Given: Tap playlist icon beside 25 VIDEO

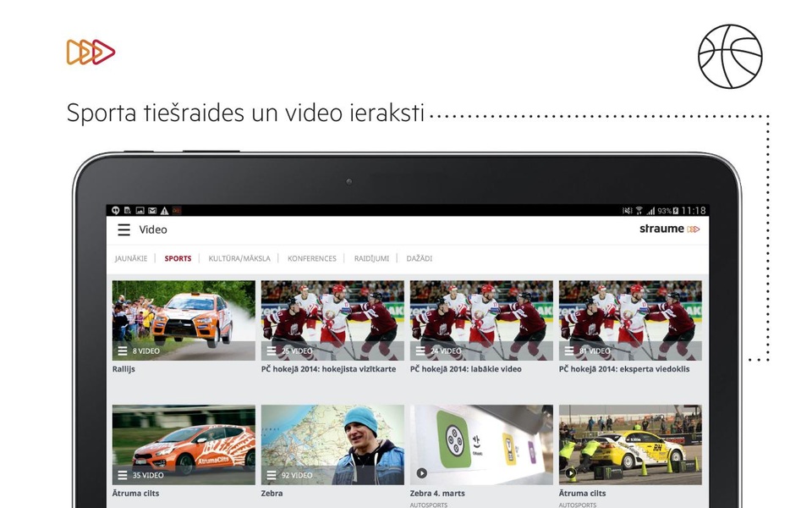Looking at the screenshot, I should [x=272, y=351].
